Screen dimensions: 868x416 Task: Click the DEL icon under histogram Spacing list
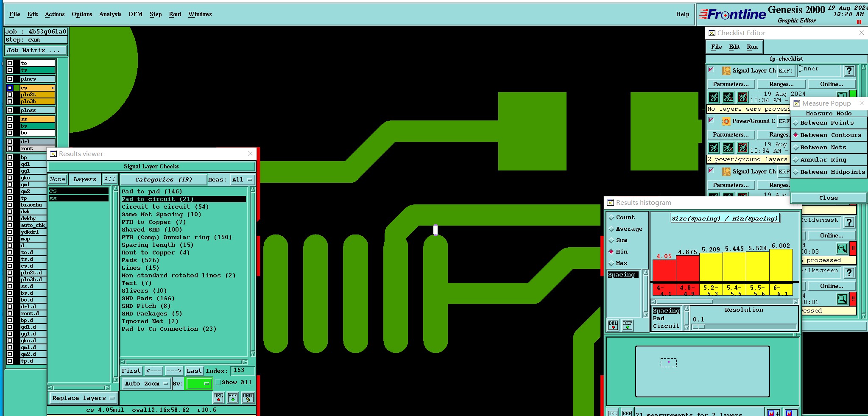tap(613, 325)
